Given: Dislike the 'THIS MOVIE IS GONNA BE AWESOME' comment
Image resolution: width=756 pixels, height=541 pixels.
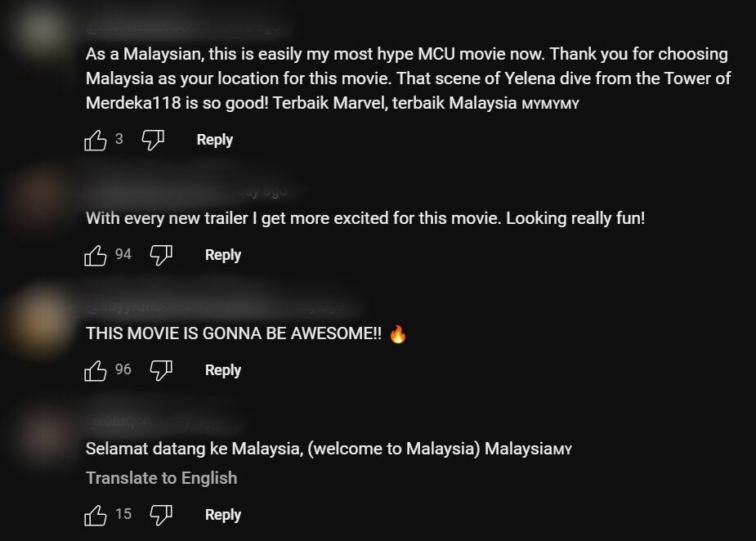Looking at the screenshot, I should point(161,371).
